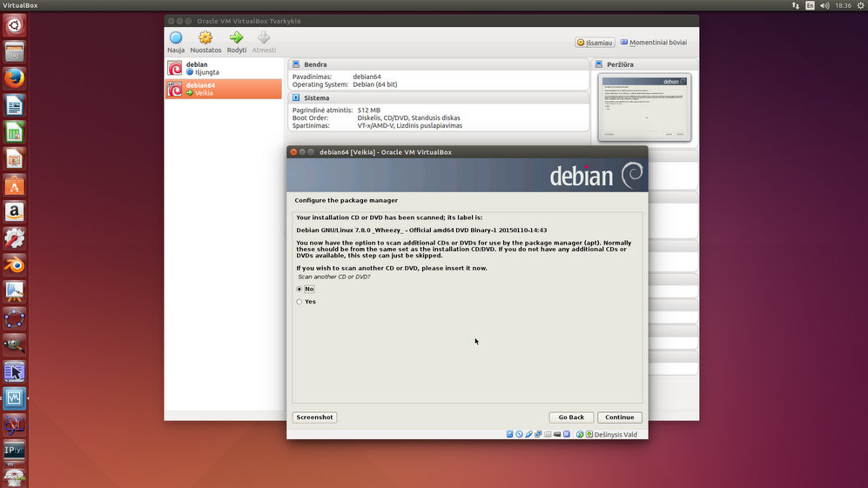868x488 pixels.
Task: Select the "Yes" radio option
Action: [299, 302]
